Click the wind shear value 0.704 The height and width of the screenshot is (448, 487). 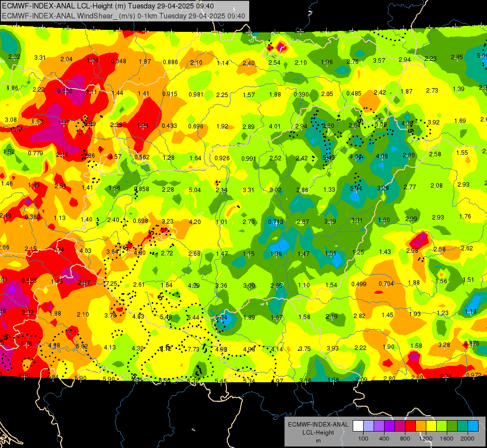386,284
